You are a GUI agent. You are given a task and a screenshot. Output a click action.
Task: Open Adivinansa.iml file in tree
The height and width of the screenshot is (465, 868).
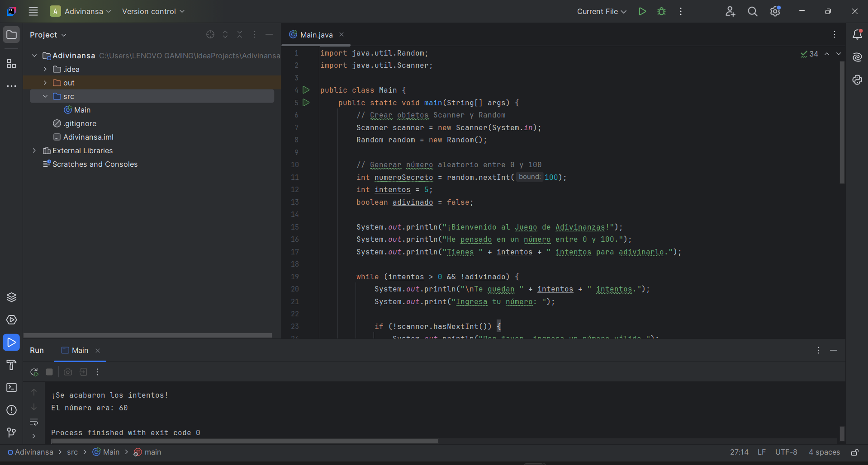(83, 137)
